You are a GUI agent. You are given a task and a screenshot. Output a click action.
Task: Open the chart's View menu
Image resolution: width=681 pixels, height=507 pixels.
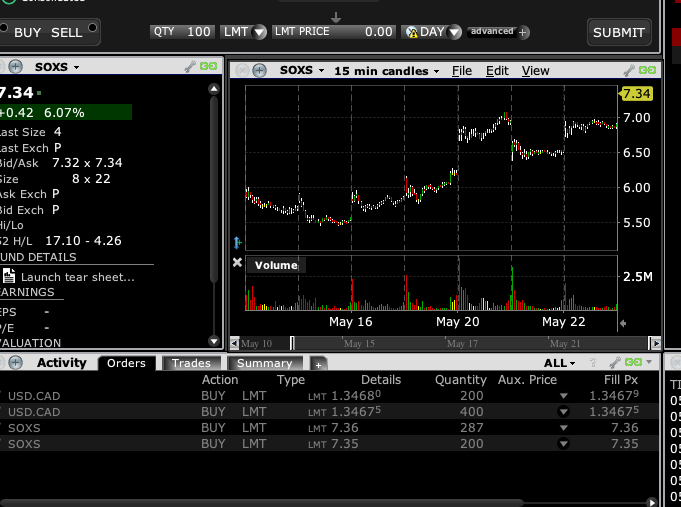[x=535, y=71]
